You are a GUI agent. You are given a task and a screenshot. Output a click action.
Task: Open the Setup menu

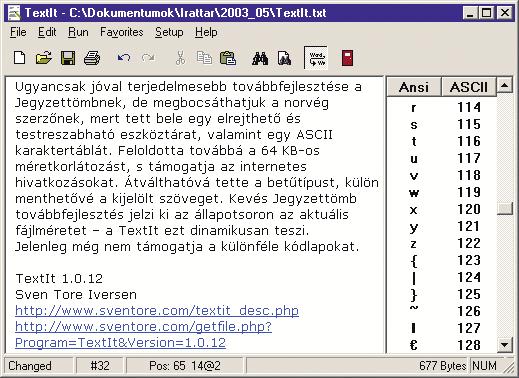point(169,32)
